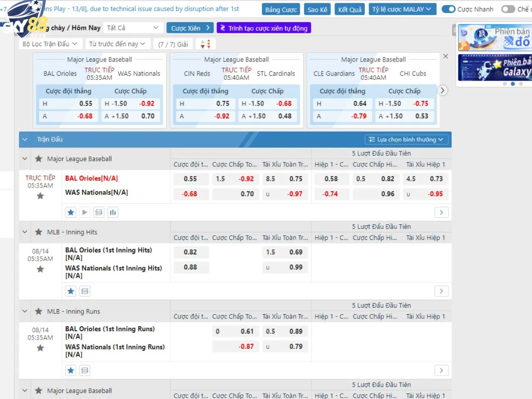Open BAL Orioles[N/A] team name link
The height and width of the screenshot is (399, 532).
[91, 178]
